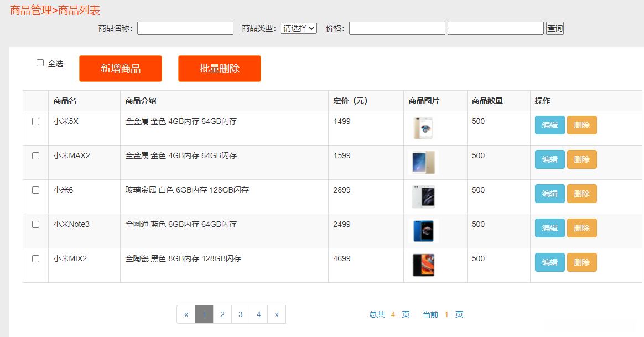This screenshot has width=644, height=337.
Task: Click the price 4699
Action: click(x=342, y=259)
